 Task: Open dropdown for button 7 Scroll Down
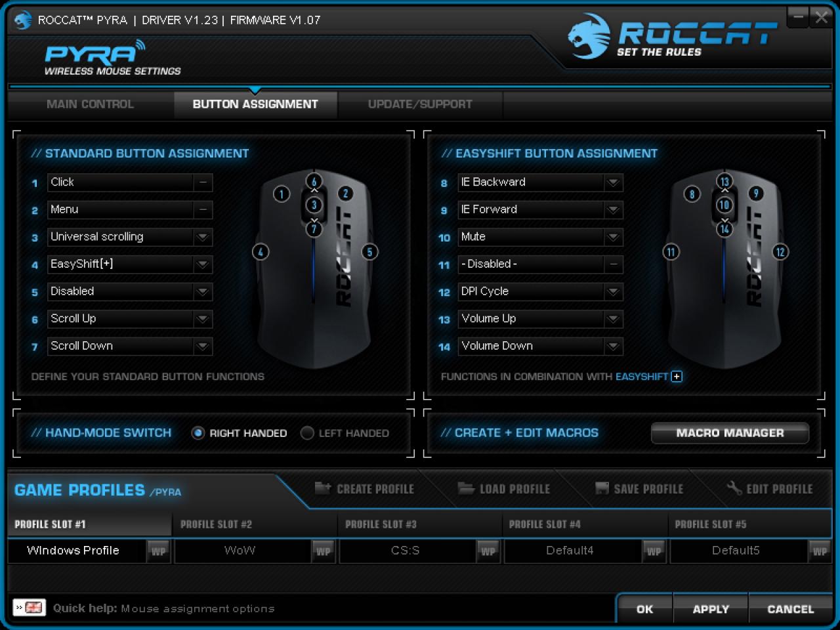tap(203, 346)
